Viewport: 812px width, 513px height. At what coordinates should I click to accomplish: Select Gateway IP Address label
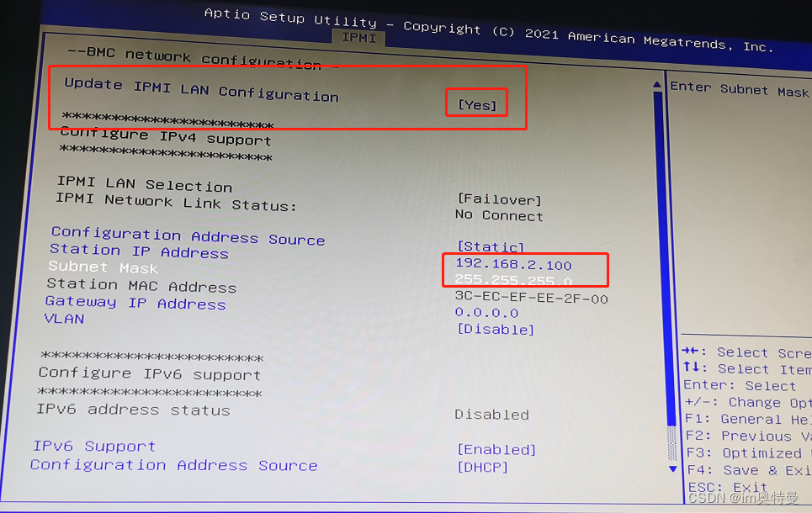coord(135,302)
